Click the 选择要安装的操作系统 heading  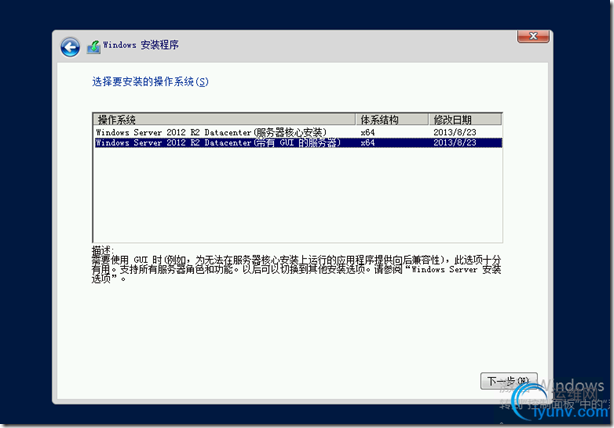pos(150,82)
